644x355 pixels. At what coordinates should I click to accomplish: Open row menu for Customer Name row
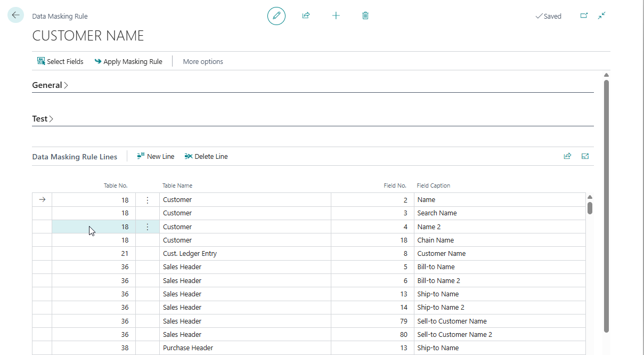[148, 200]
